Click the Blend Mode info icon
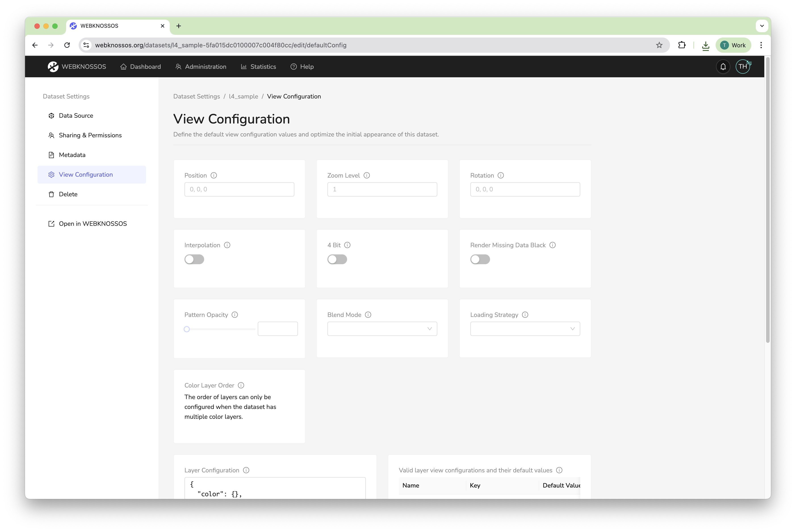Screen dimensions: 796x532 point(368,315)
